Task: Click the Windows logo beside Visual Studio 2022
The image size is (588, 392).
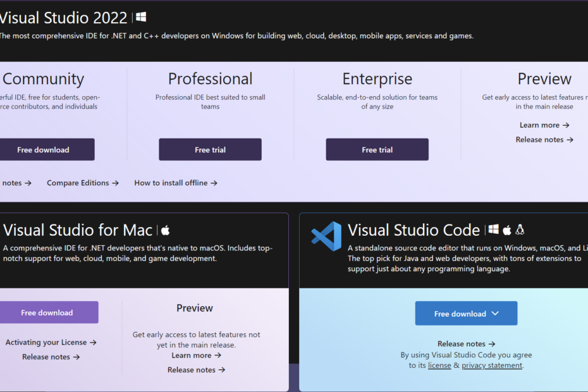Action: coord(140,17)
